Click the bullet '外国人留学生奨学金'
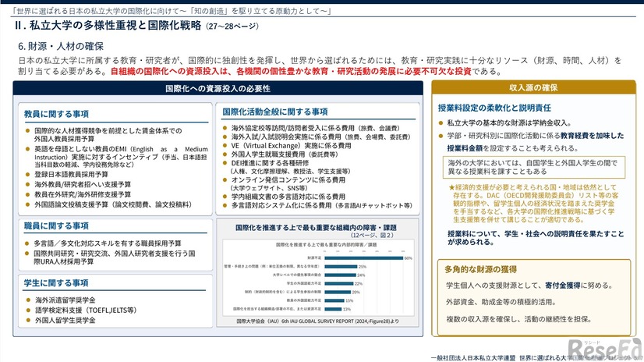 click(x=65, y=320)
